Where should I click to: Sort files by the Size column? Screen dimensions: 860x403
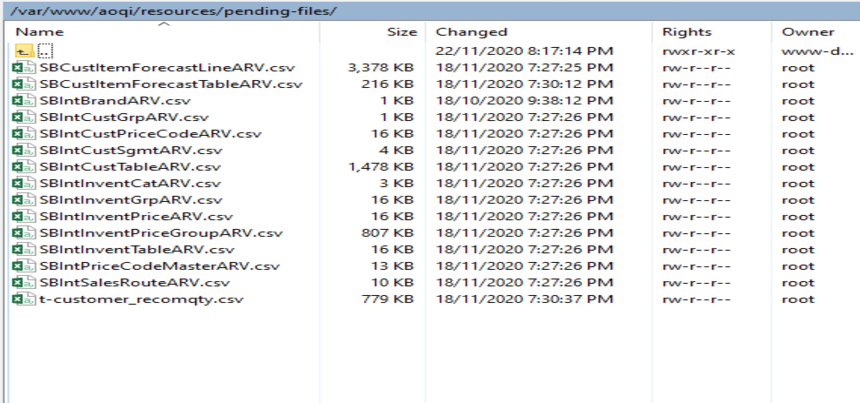point(401,32)
